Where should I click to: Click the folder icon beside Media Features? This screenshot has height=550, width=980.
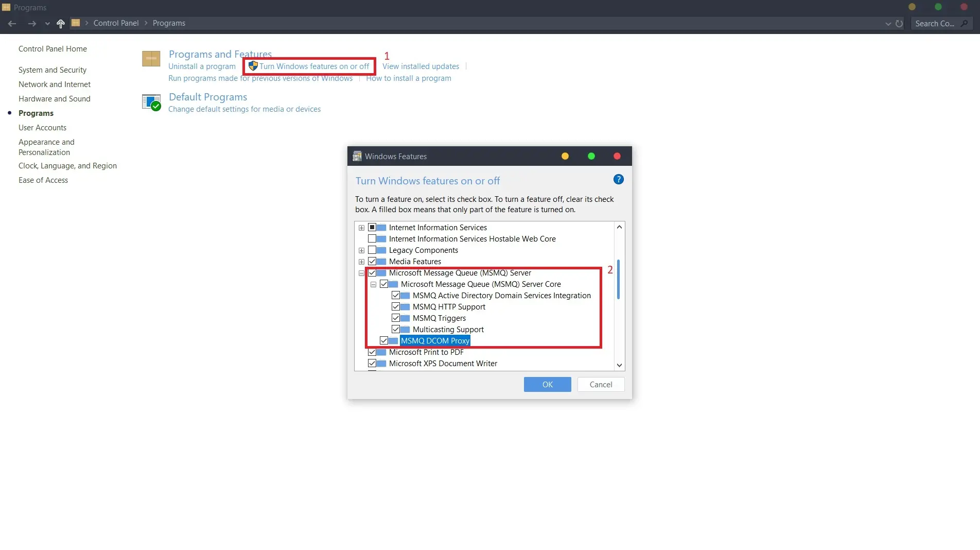381,262
